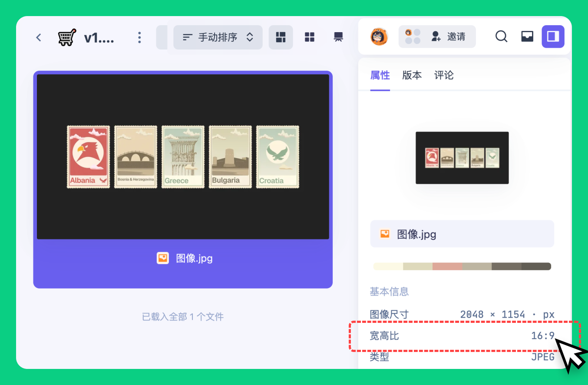
Task: Click the user avatar icon
Action: [x=379, y=37]
